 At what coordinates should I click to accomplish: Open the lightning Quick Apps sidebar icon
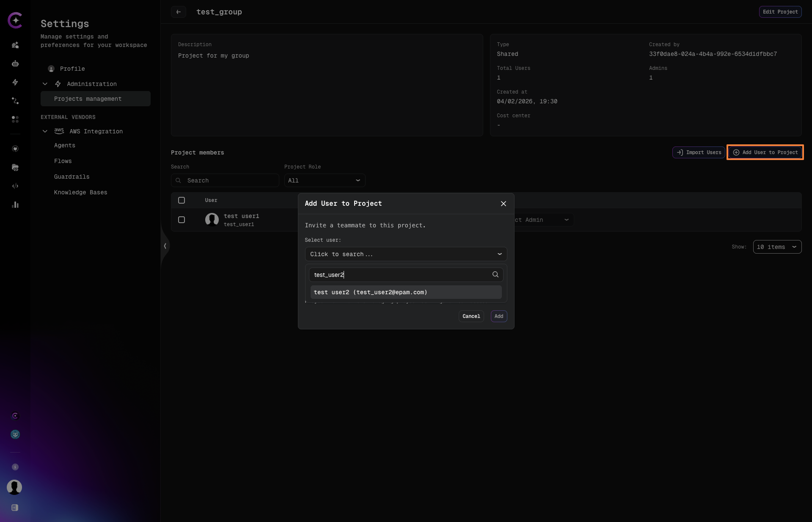[x=15, y=82]
